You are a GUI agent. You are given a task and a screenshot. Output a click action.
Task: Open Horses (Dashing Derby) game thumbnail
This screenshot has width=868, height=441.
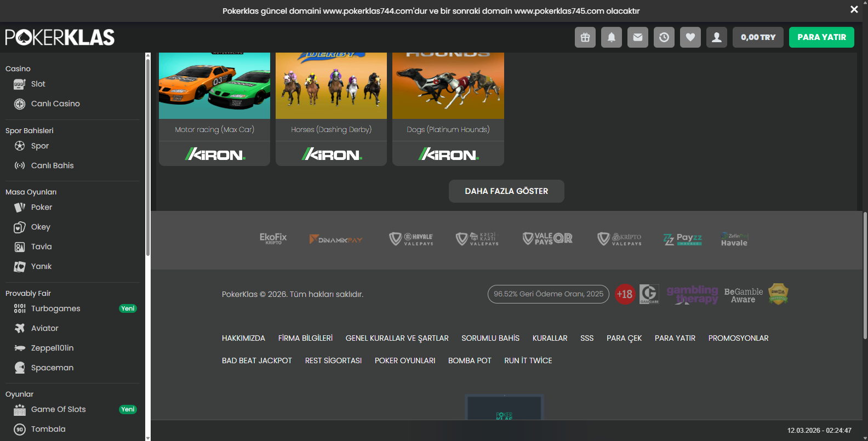331,85
